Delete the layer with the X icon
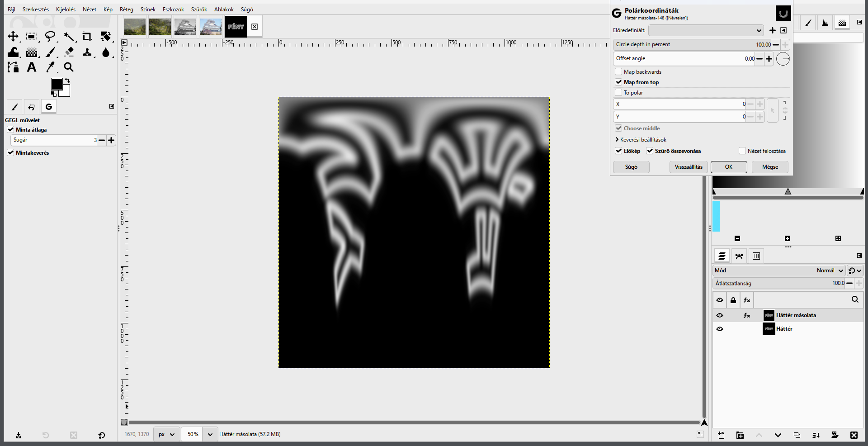The width and height of the screenshot is (868, 446). [854, 435]
